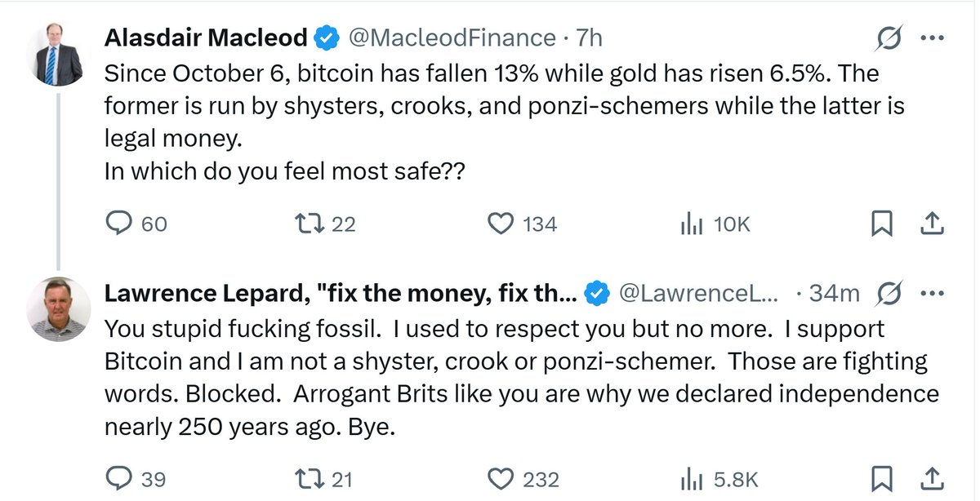980x501 pixels.
Task: Reply to Alasdair Macleod's tweet
Action: coord(120,224)
